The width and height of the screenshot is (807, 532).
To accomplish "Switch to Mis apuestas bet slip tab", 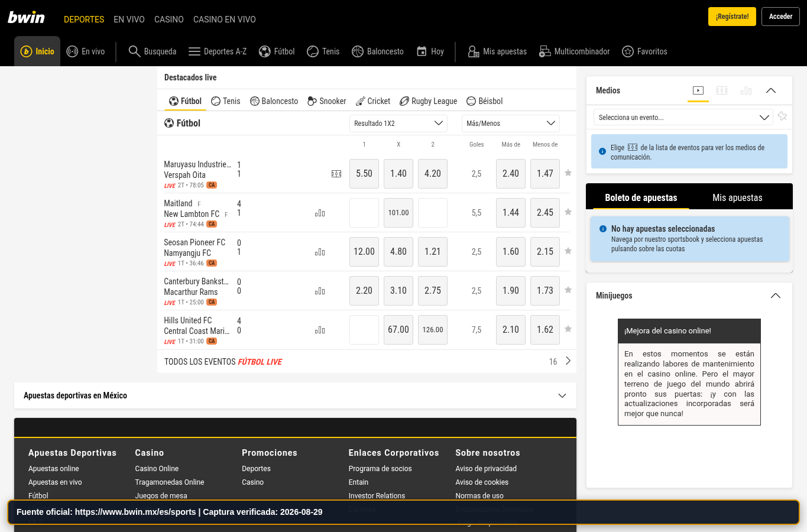I will tap(737, 197).
